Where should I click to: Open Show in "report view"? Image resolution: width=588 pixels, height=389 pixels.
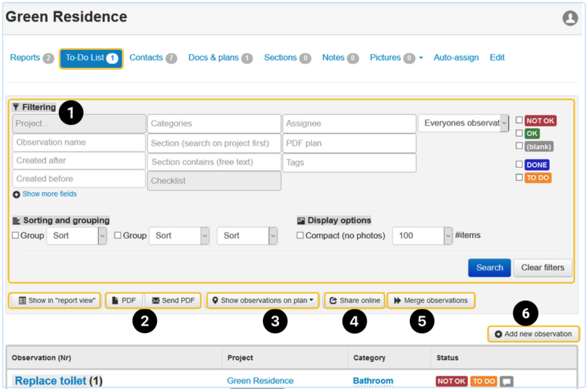point(57,300)
